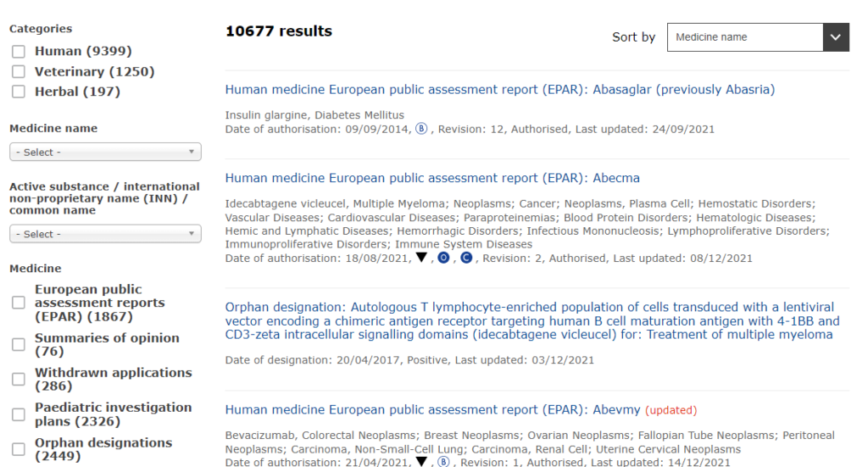
Task: Expand the Active substance select dropdown
Action: 105,234
